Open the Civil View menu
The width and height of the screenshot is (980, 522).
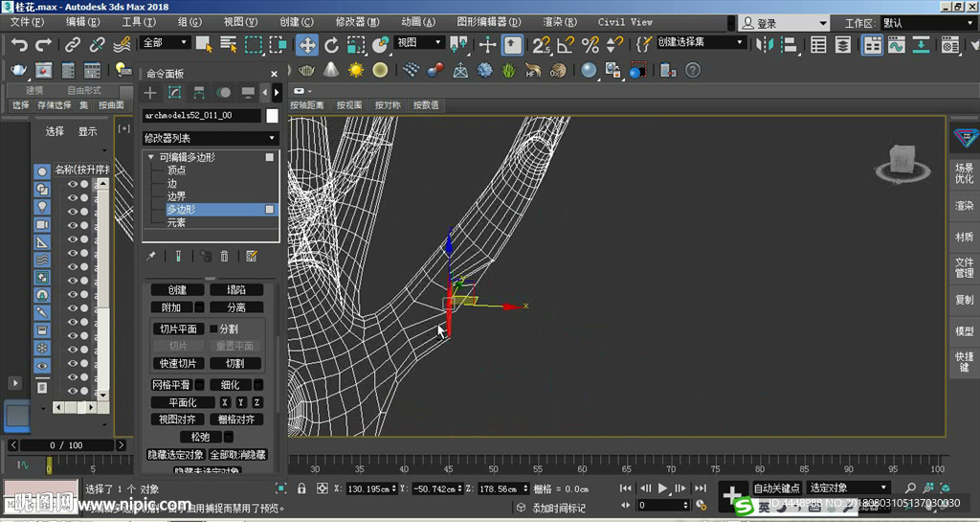(x=625, y=22)
